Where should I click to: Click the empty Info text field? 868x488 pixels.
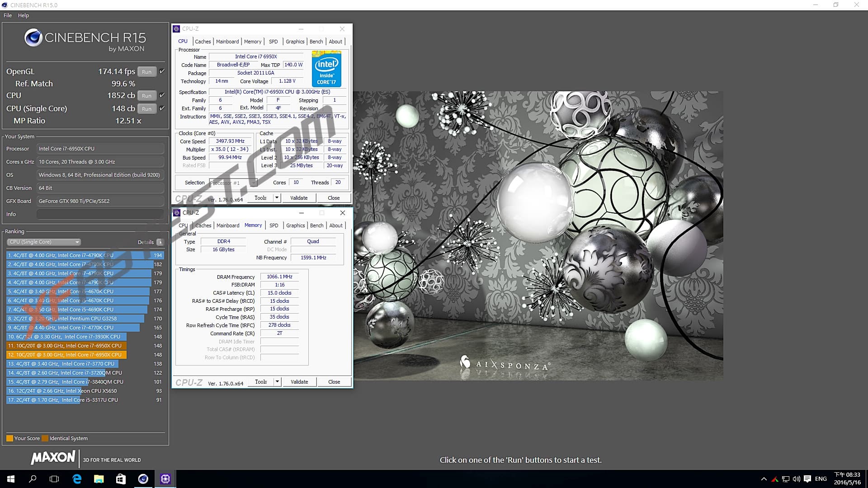click(x=100, y=214)
